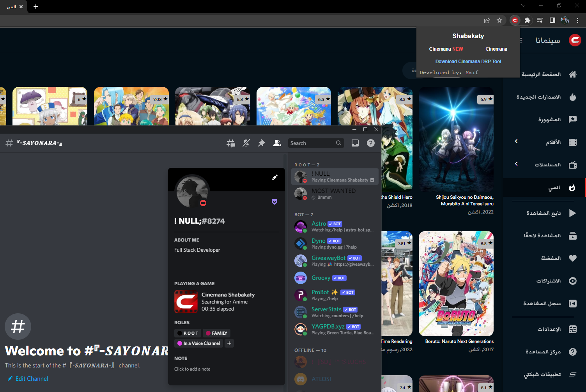The width and height of the screenshot is (586, 392).
Task: Edit profile using the pencil icon
Action: pyautogui.click(x=275, y=177)
